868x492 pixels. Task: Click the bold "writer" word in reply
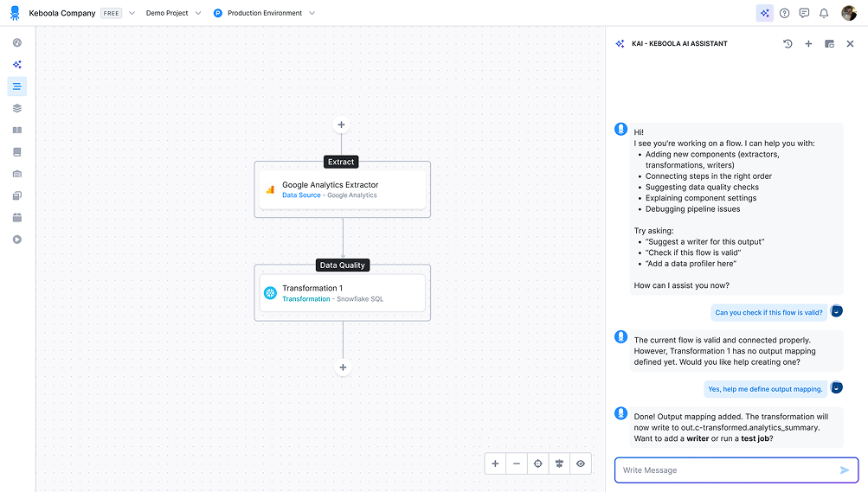[x=698, y=438]
